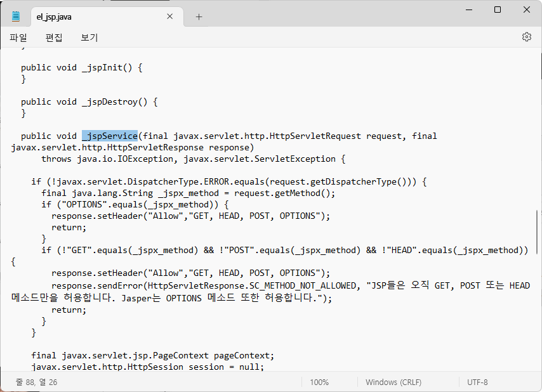Click the vertical scrollbar thumb
The width and height of the screenshot is (542, 392).
coord(537,232)
